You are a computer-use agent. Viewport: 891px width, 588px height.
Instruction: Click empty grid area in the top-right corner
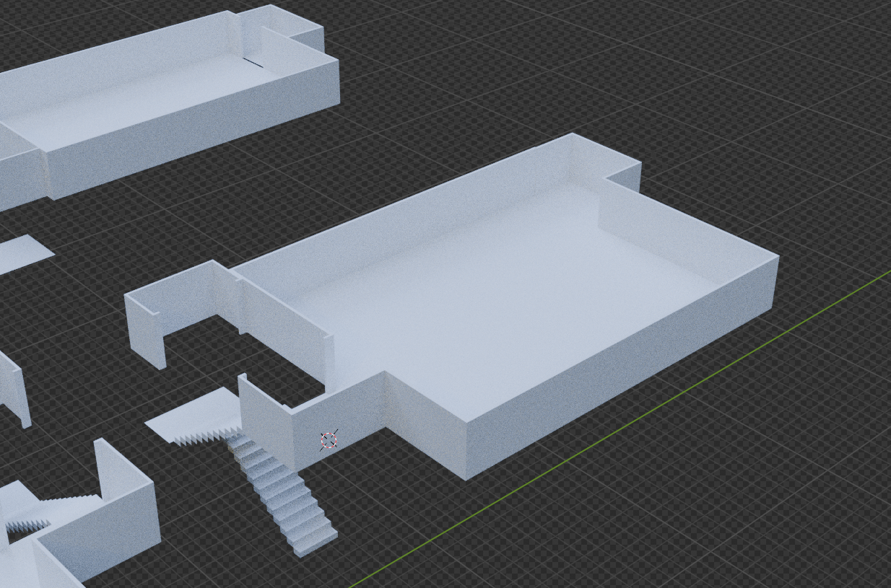(x=794, y=58)
